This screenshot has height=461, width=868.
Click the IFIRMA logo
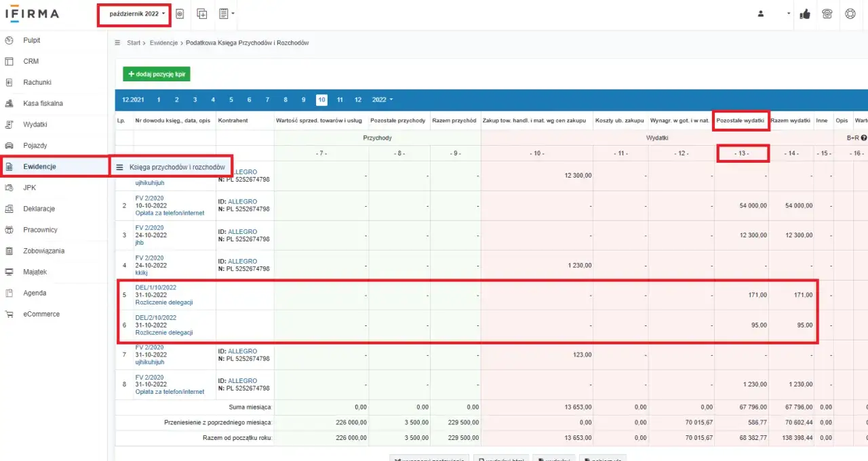(x=32, y=14)
